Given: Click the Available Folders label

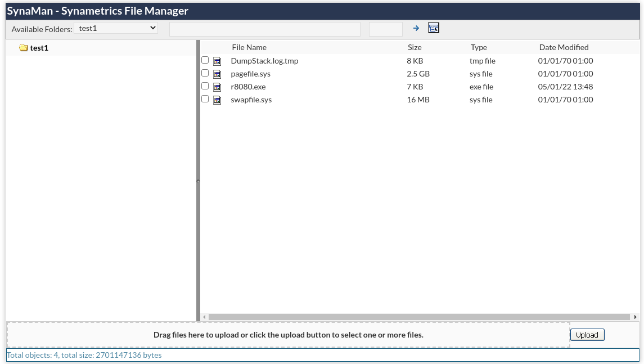Looking at the screenshot, I should coord(42,29).
